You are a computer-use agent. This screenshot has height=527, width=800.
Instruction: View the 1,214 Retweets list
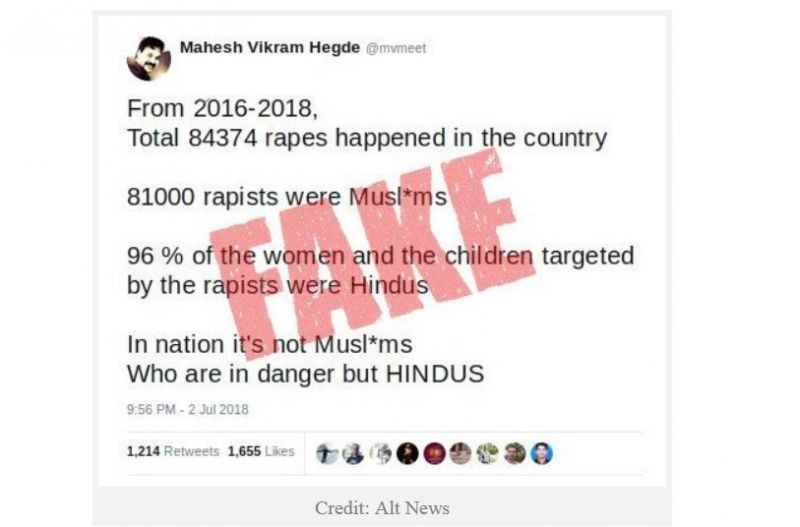pos(173,451)
